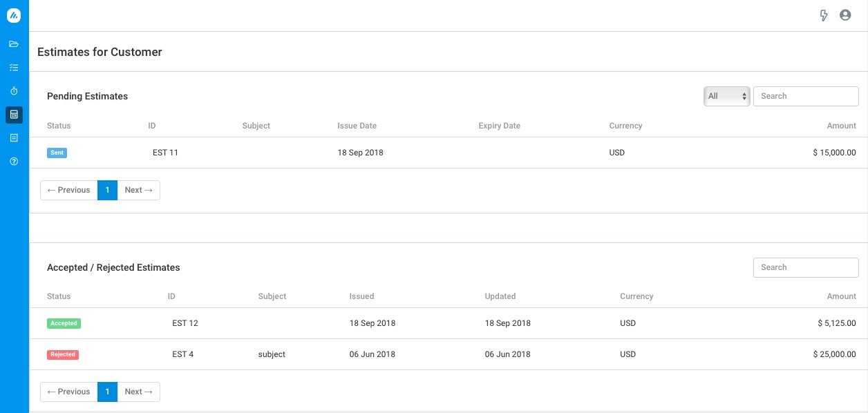Click Previous in Pending Estimates pagination
Image resolution: width=868 pixels, height=413 pixels.
click(x=69, y=190)
